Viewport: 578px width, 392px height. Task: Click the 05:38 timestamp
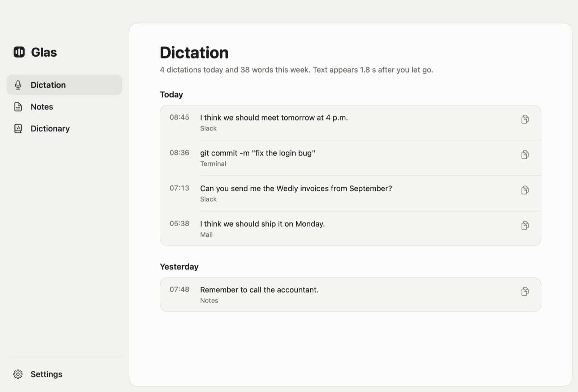180,223
